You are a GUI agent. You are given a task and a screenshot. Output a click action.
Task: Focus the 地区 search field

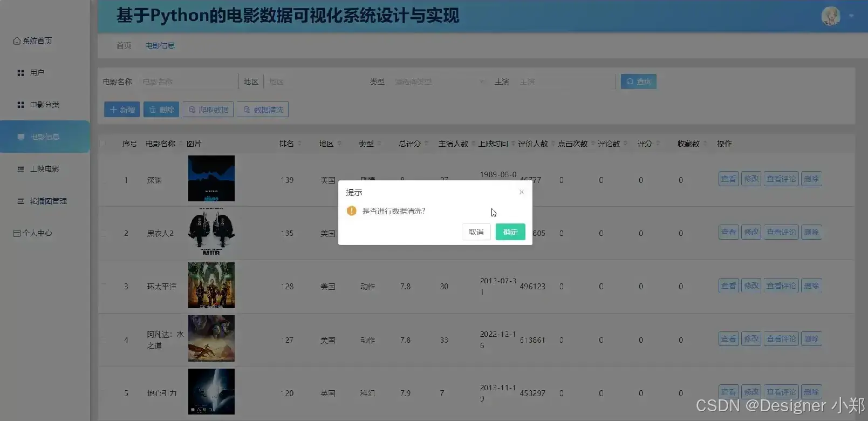[x=313, y=82]
